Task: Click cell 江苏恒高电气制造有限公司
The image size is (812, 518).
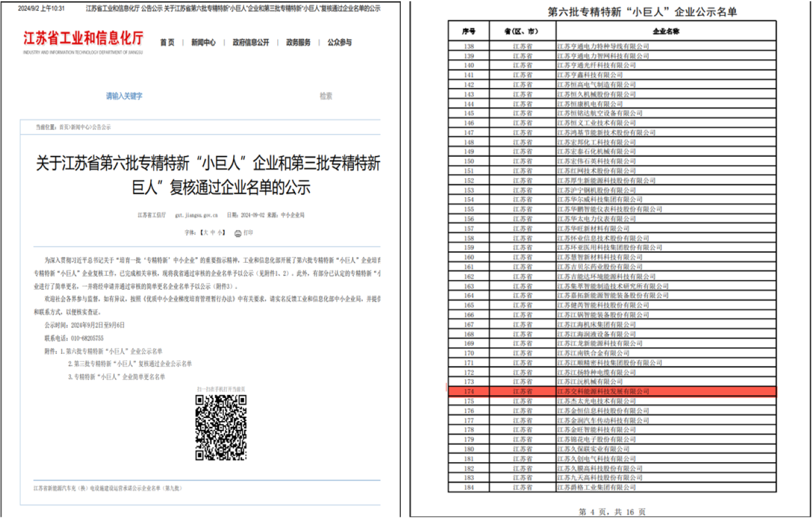Action: [666, 85]
